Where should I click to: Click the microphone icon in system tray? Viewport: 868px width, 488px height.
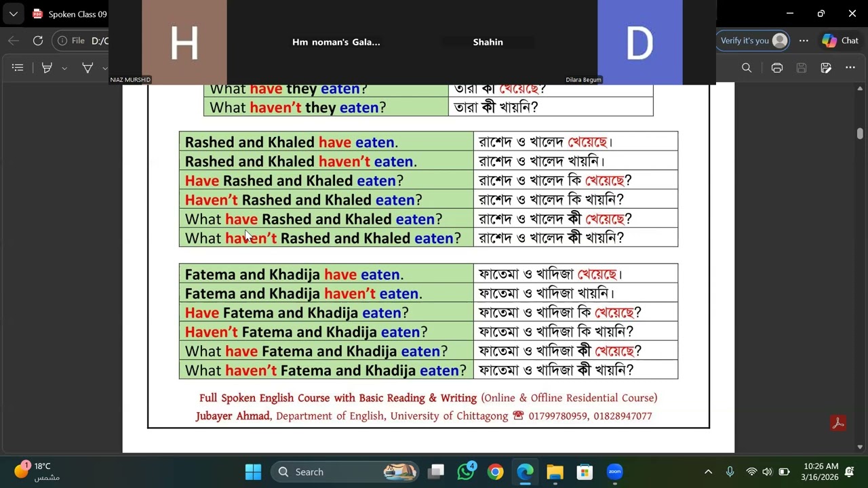pos(730,472)
